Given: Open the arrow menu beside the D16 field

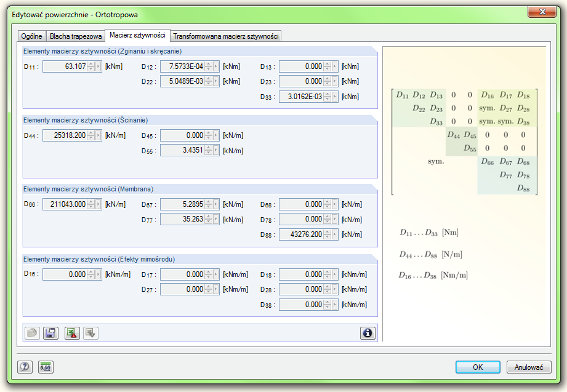Looking at the screenshot, I should [x=99, y=274].
